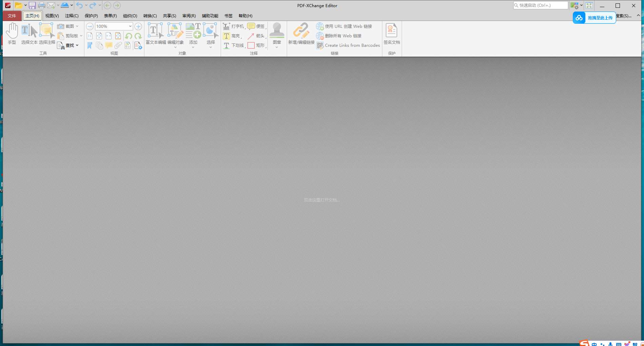Click the Sogou input method tray icon

(x=584, y=343)
